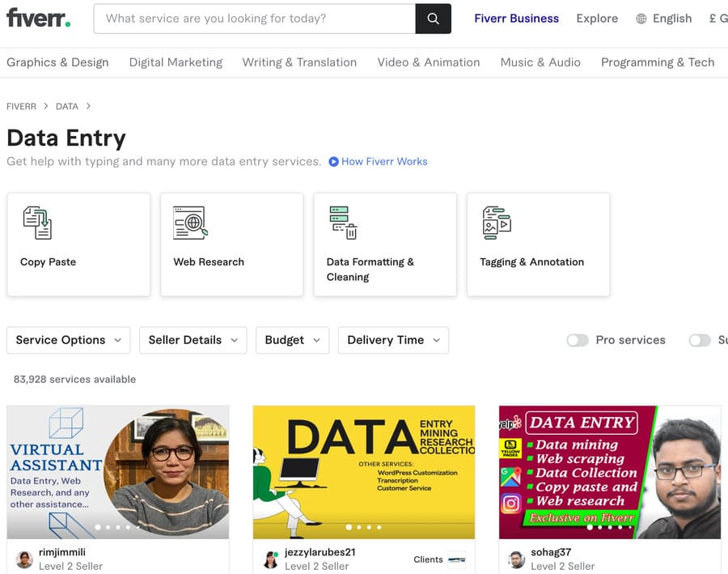728x574 pixels.
Task: Open the Service Options dropdown
Action: 68,340
